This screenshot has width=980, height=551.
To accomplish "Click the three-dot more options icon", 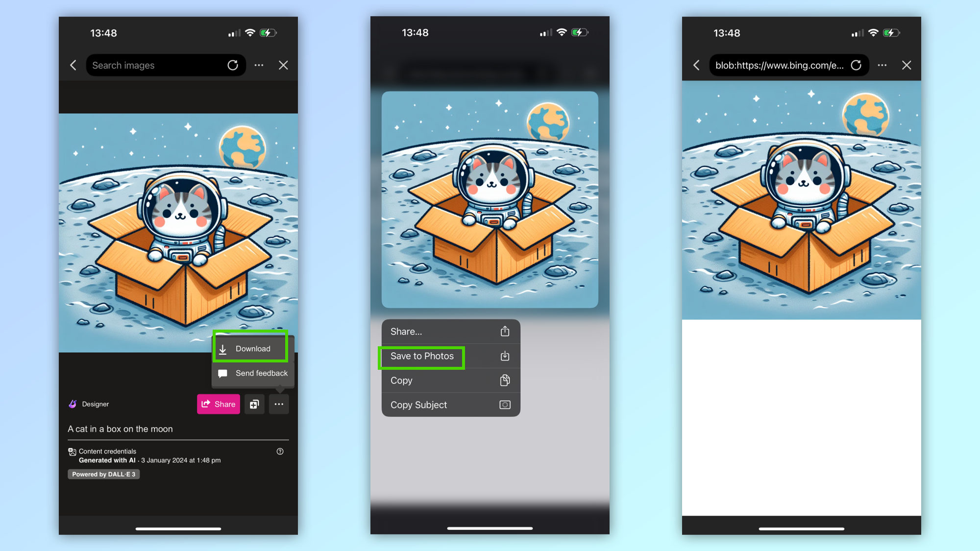I will [278, 404].
